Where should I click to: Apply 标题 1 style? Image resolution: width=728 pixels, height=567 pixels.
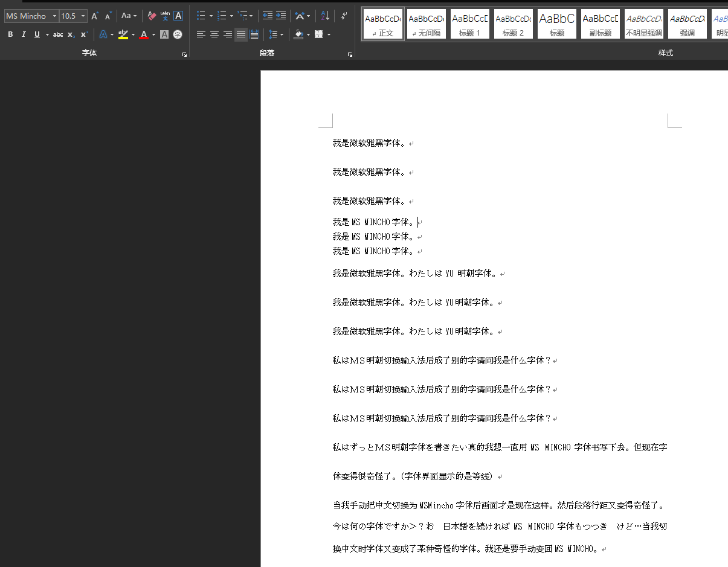470,24
